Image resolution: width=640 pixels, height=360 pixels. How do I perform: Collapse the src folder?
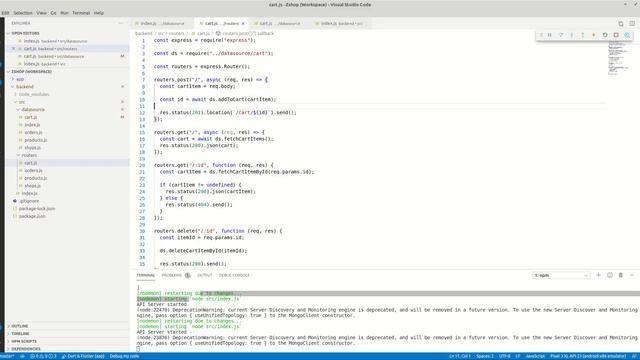(22, 102)
